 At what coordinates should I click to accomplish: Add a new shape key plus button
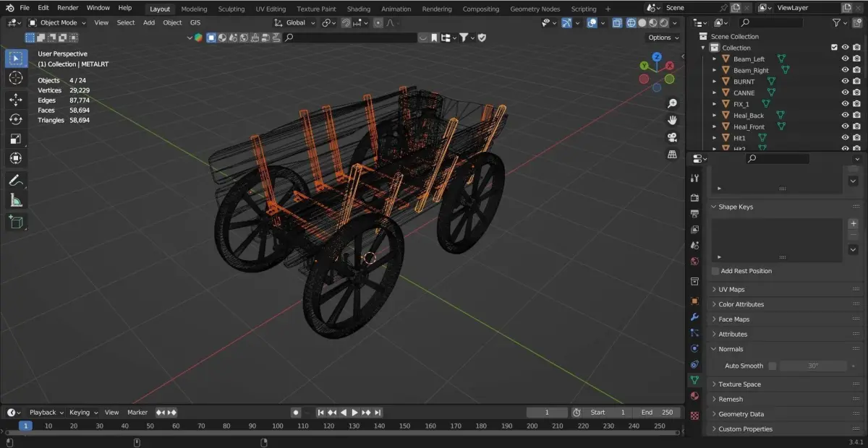pyautogui.click(x=853, y=224)
